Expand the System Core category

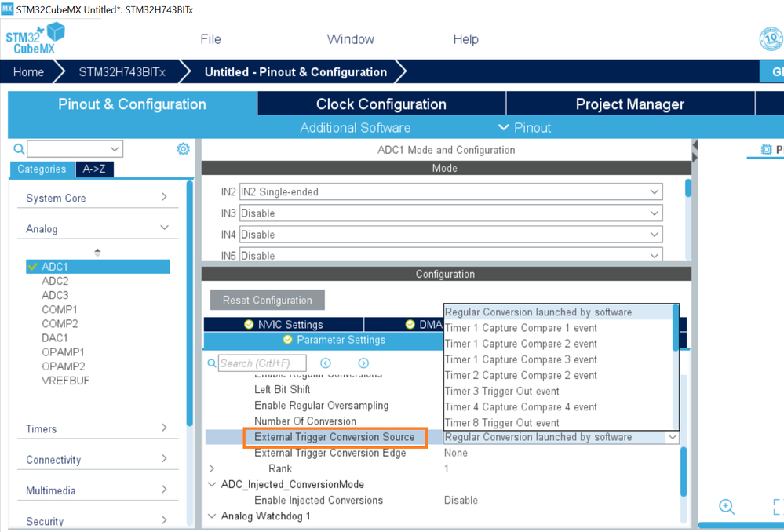(97, 198)
